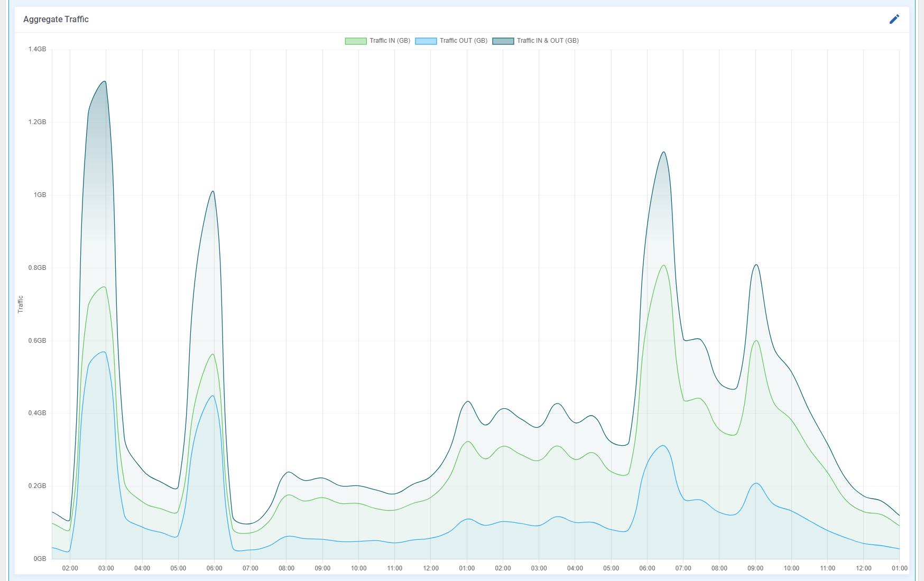Viewport: 924px width, 581px height.
Task: Toggle the Traffic IN & OUT legend swatch
Action: coord(503,41)
